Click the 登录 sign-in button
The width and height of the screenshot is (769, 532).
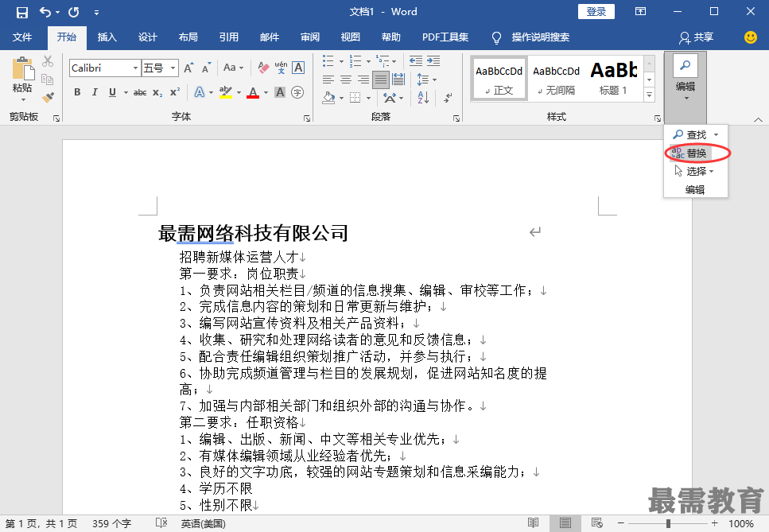coord(596,12)
